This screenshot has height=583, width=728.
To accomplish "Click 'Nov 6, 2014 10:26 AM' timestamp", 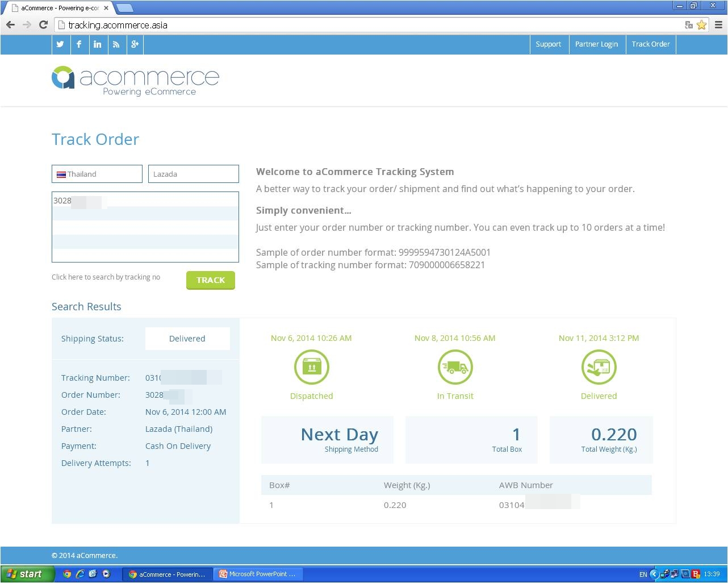I will pyautogui.click(x=311, y=338).
